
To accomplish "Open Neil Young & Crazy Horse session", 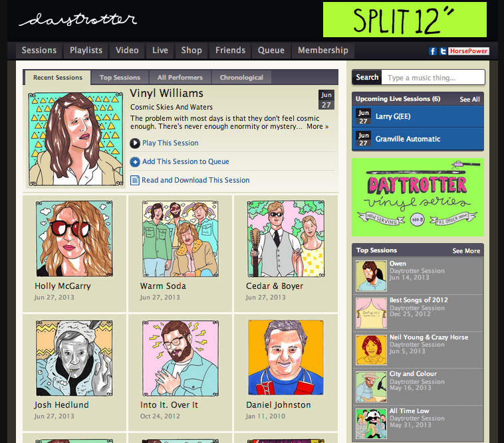I will coord(429,337).
